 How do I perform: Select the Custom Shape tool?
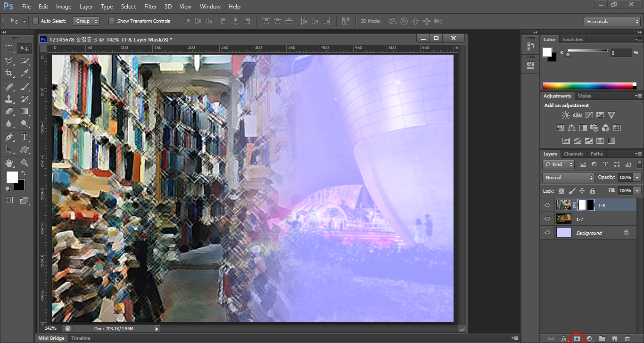(x=25, y=149)
